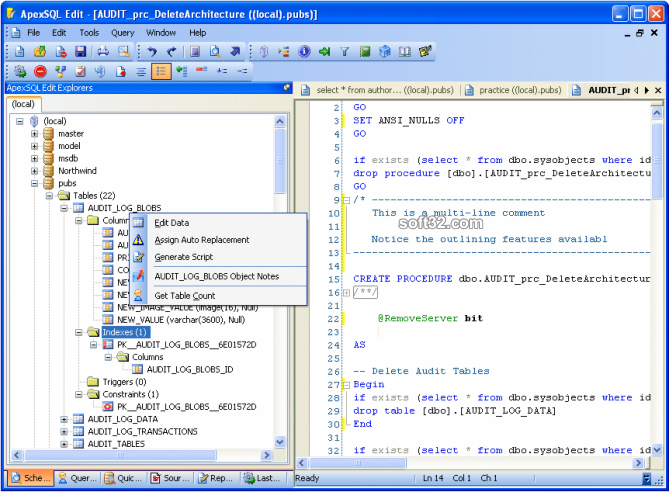The image size is (669, 492).
Task: Open the Tools menu
Action: [x=89, y=33]
